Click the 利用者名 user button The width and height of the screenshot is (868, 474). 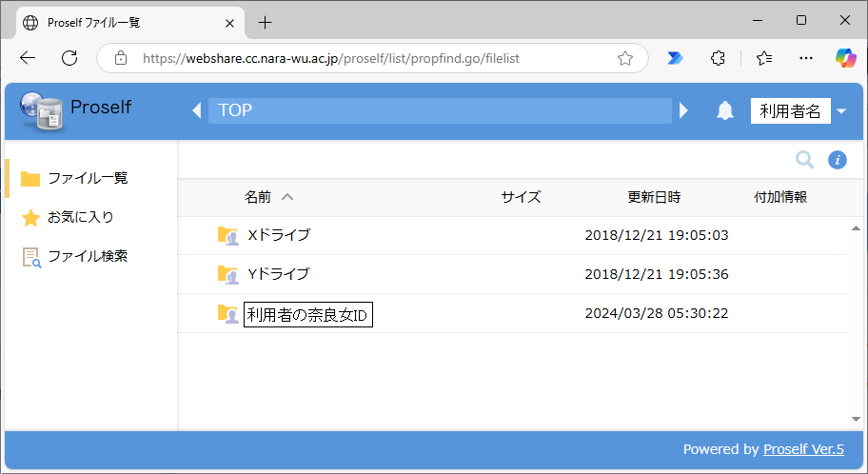click(x=790, y=110)
